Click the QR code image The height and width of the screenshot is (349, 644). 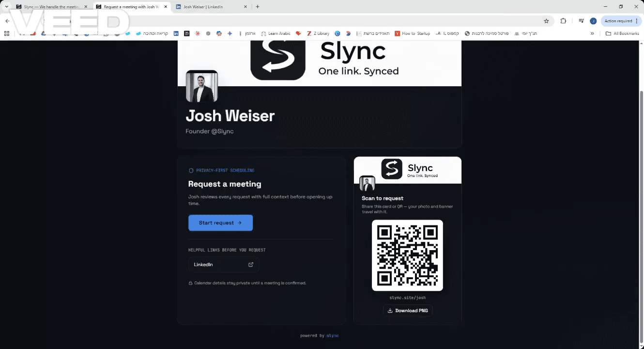click(x=407, y=255)
